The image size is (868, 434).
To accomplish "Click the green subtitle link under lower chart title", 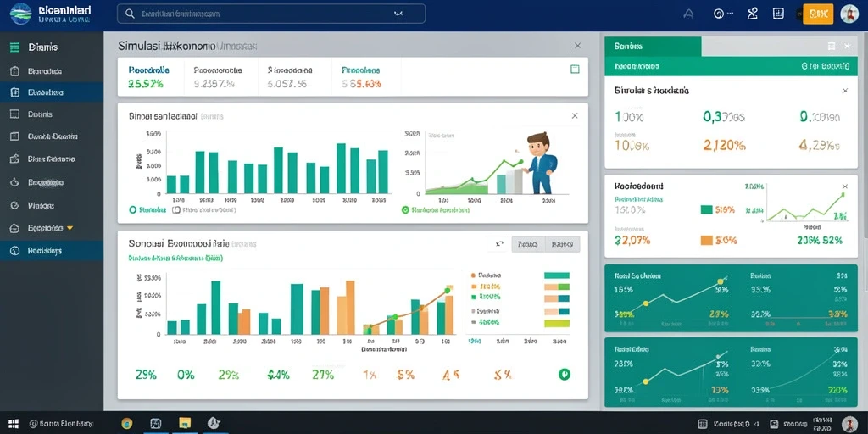I will (x=175, y=258).
